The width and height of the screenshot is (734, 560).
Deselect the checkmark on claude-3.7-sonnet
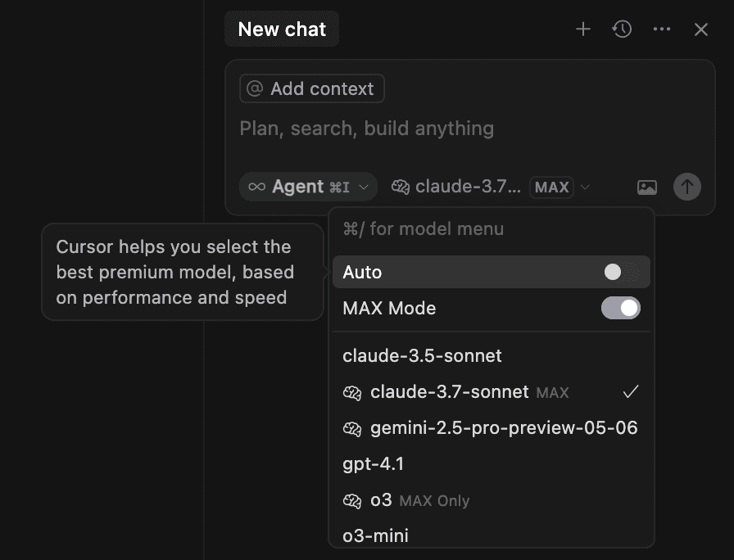tap(631, 392)
